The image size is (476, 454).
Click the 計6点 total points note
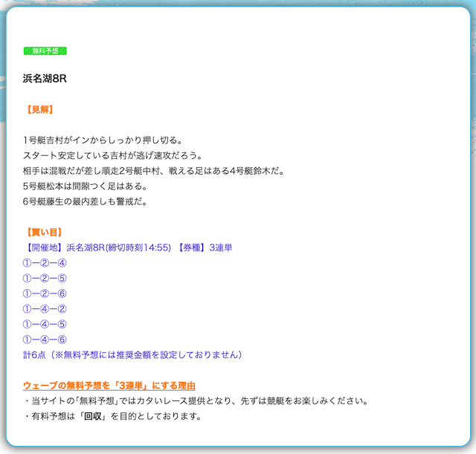132,355
